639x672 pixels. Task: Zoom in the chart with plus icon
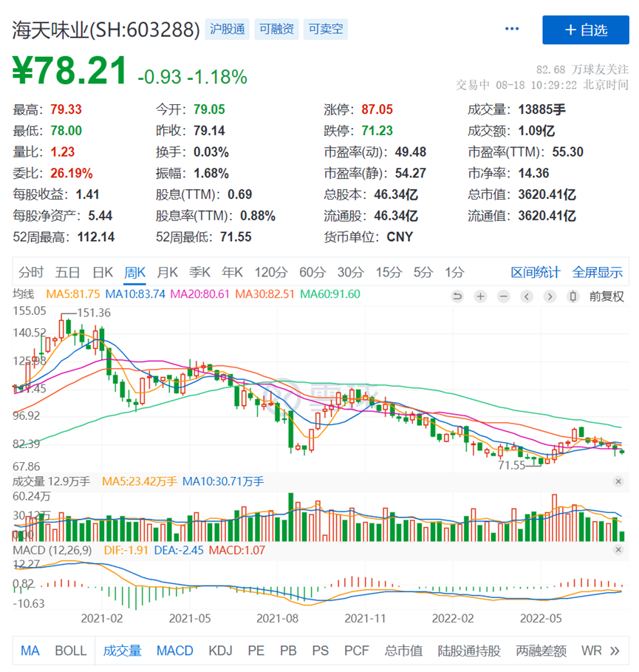(x=480, y=296)
